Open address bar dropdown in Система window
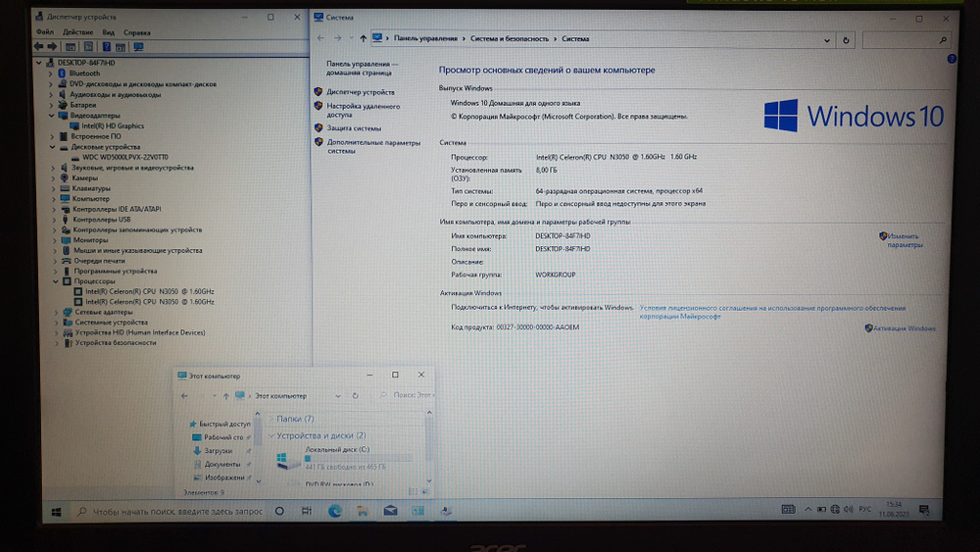Viewport: 980px width, 552px height. point(827,40)
